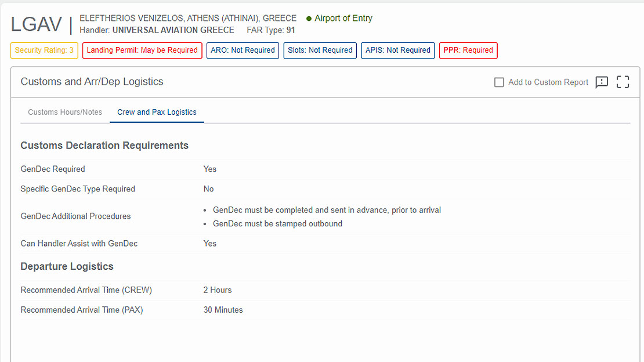Screen dimensions: 644x362
Task: Expand panel with the fullscreen icon
Action: click(x=623, y=82)
